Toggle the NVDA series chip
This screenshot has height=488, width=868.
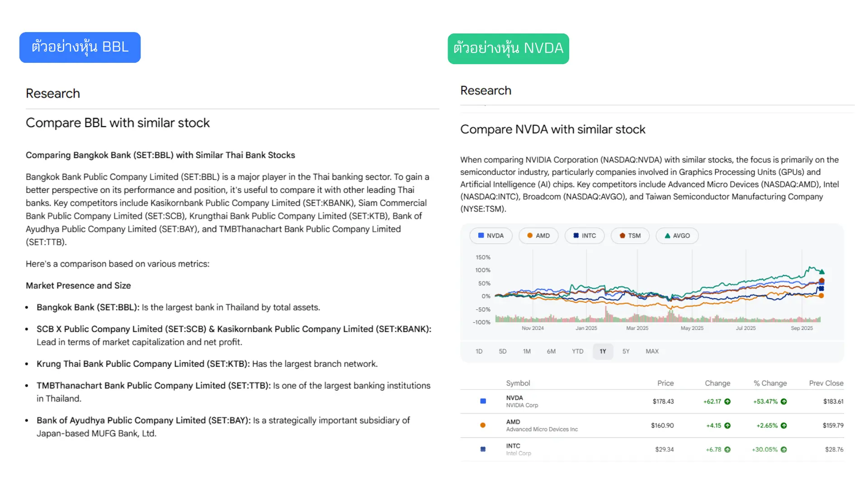(x=491, y=235)
